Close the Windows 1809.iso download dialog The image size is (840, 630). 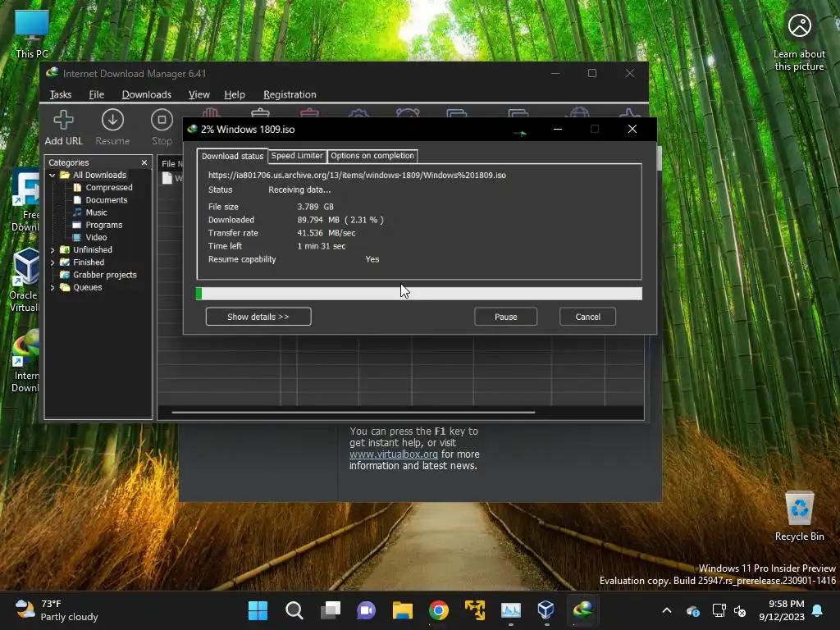(x=632, y=129)
